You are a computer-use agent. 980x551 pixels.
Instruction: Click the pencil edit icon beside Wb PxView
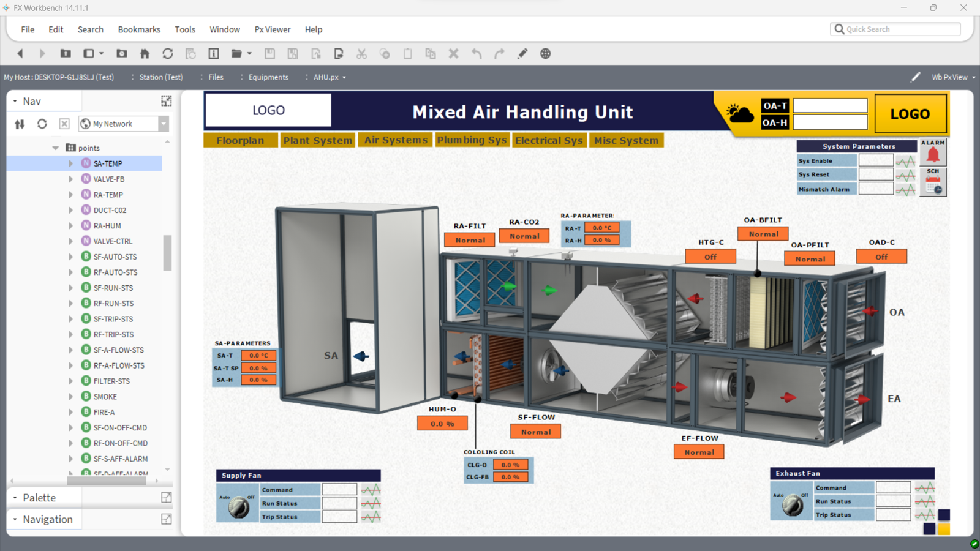[x=915, y=77]
